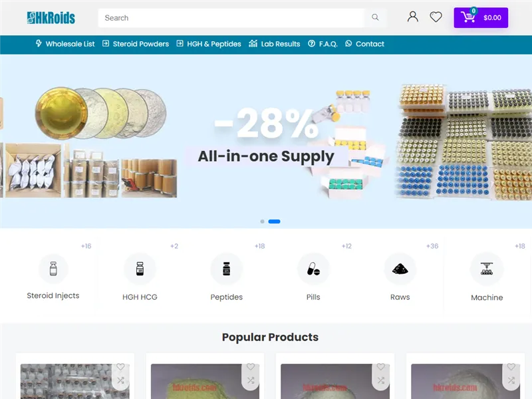Click the Peptides bottle icon
The image size is (532, 399).
coord(226,268)
